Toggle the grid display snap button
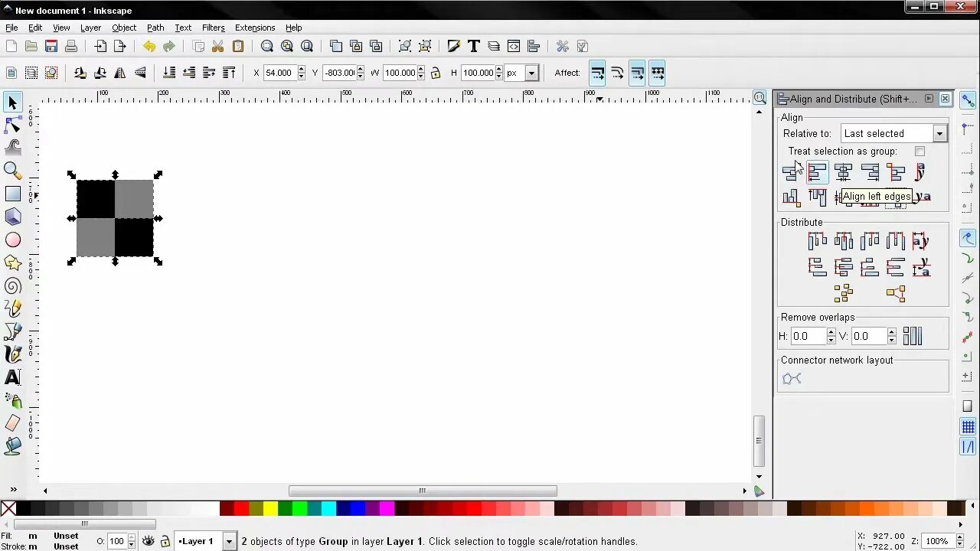Screen dimensions: 980x551 point(969,427)
